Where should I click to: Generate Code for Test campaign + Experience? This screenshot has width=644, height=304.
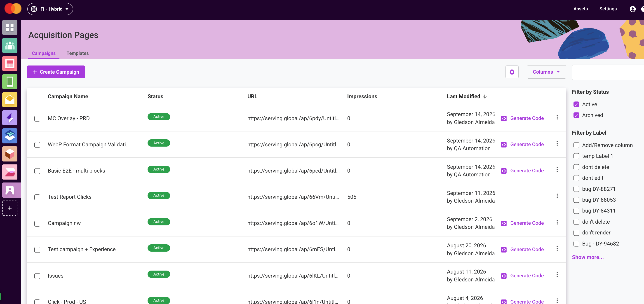[x=522, y=249]
